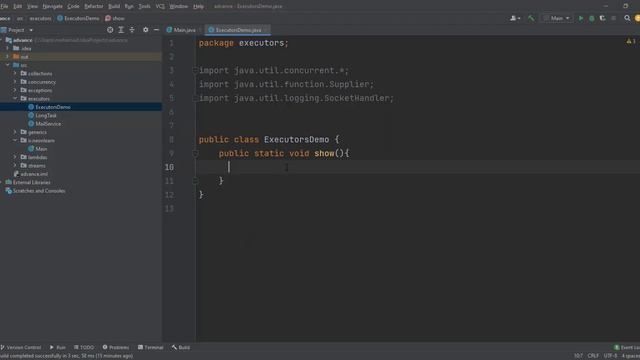Click Run with Coverage icon
Image resolution: width=640 pixels, height=360 pixels.
coord(602,18)
